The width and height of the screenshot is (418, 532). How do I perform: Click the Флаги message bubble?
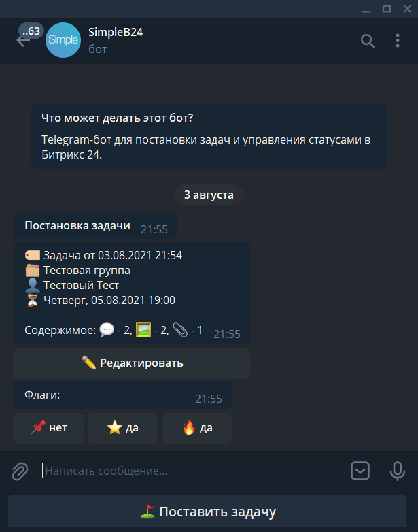click(x=123, y=395)
